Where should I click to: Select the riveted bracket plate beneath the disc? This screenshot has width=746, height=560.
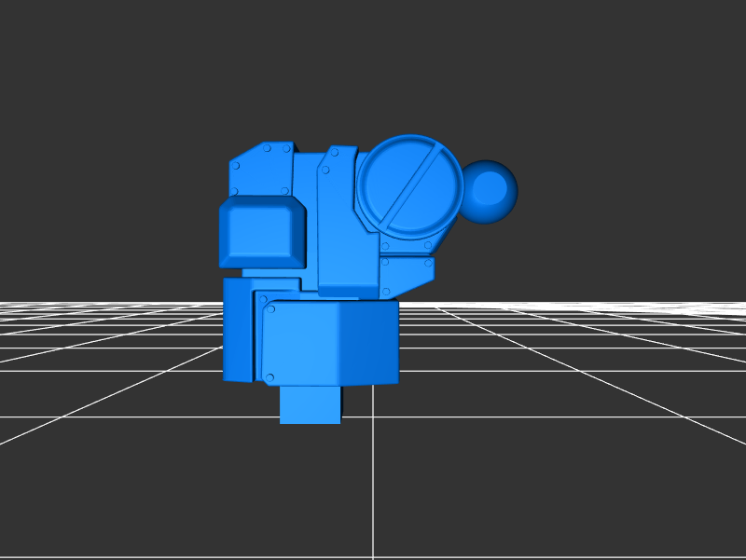point(408,272)
